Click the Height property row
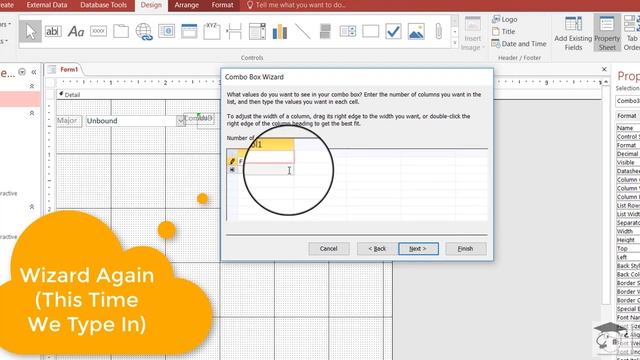The width and height of the screenshot is (640, 360). pyautogui.click(x=628, y=240)
